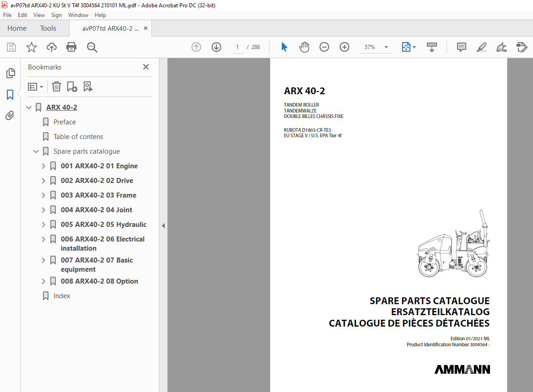
Task: Open the File menu
Action: click(7, 15)
